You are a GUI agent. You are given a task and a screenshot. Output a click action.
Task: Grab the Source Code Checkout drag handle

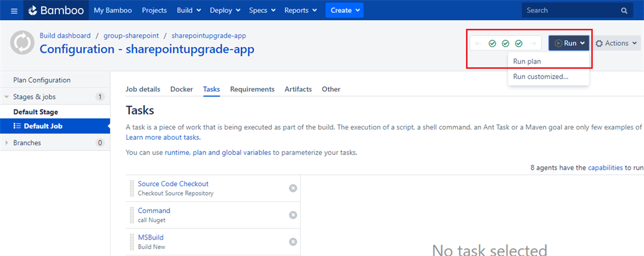pyautogui.click(x=132, y=188)
